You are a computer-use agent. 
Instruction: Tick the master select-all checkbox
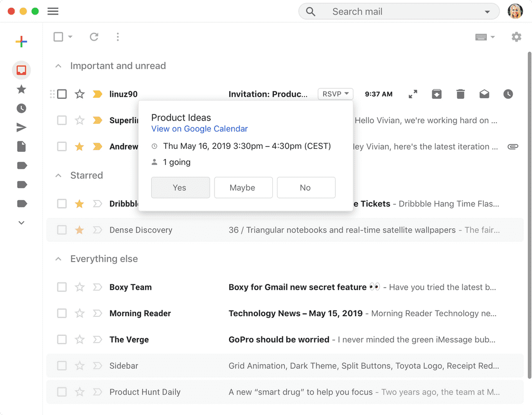(58, 37)
